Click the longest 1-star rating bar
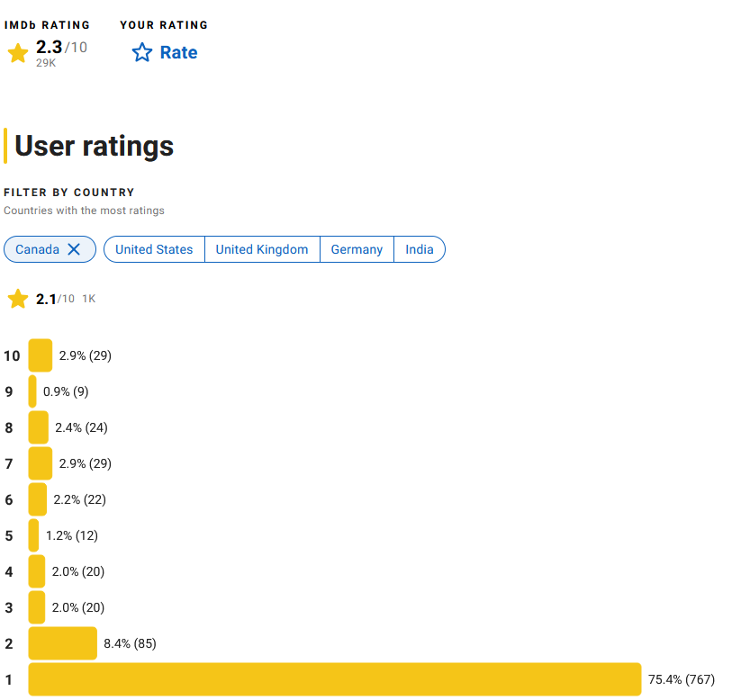Image resolution: width=741 pixels, height=700 pixels. point(334,679)
